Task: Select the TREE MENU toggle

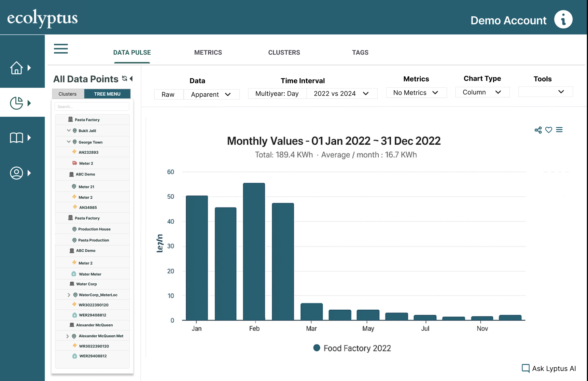Action: (107, 94)
